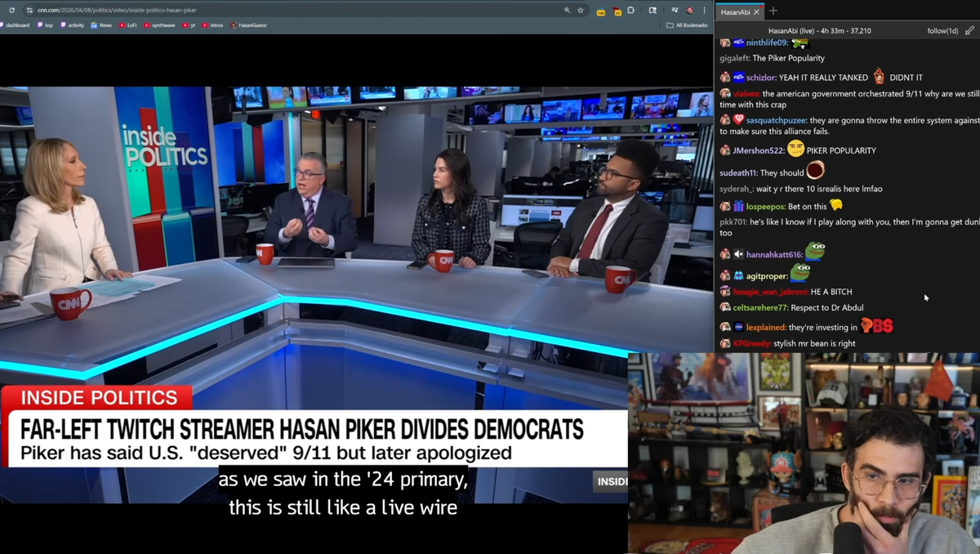Open hannahkatt616's user card

[774, 255]
